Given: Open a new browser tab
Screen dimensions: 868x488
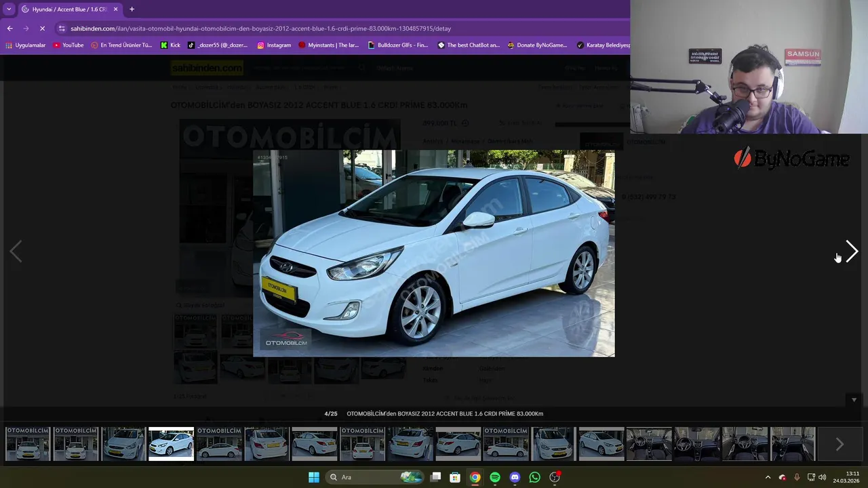Looking at the screenshot, I should click(x=132, y=9).
